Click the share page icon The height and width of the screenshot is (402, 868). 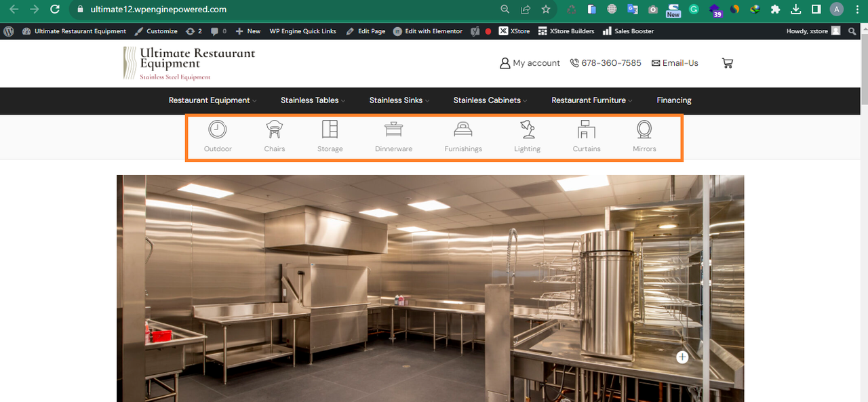pos(525,9)
